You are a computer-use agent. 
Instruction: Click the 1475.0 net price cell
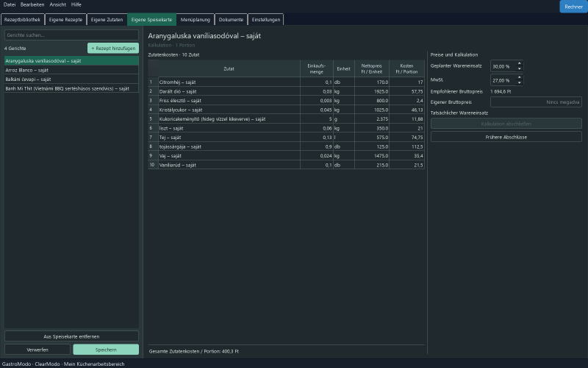click(372, 156)
